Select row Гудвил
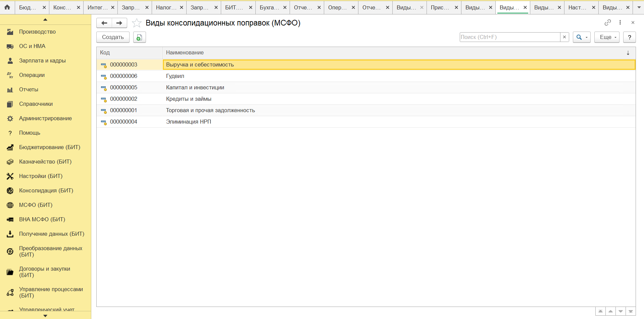Viewport: 644px width, 319px height. click(x=366, y=76)
